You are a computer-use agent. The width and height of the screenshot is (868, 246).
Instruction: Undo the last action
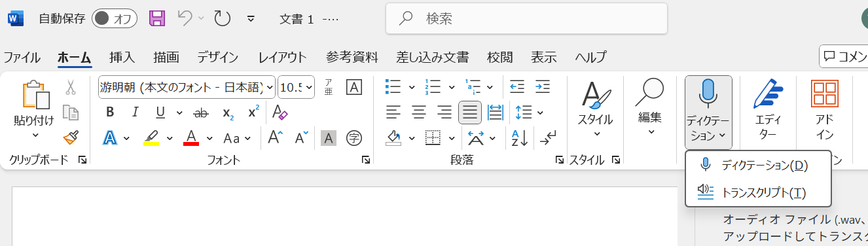click(185, 18)
